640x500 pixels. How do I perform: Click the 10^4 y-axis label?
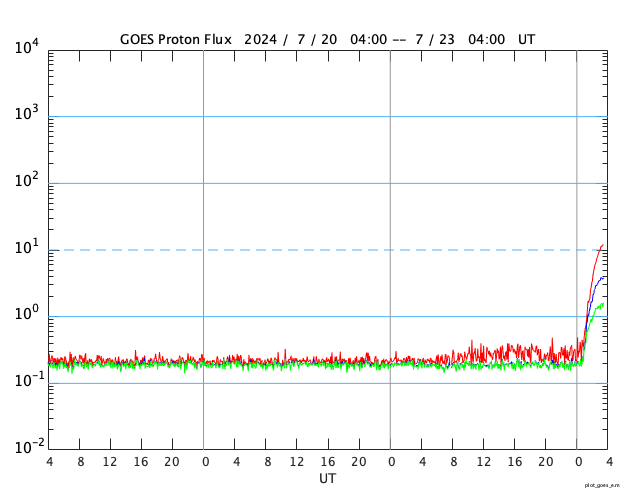click(27, 47)
